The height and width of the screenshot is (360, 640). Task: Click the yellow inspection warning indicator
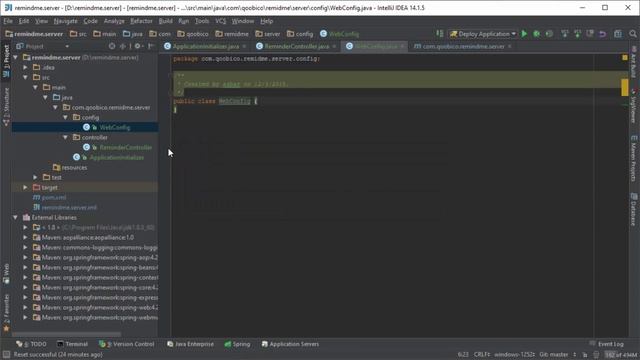coord(625,58)
